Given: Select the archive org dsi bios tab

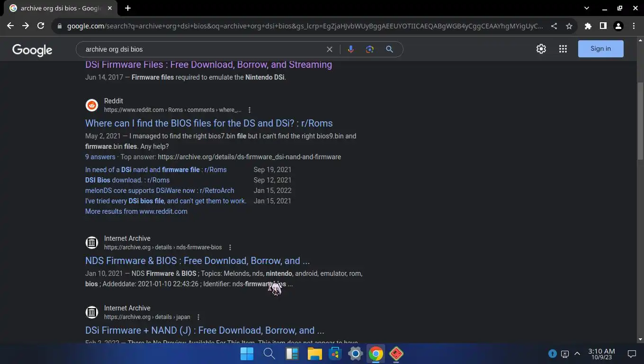Looking at the screenshot, I should (x=61, y=8).
